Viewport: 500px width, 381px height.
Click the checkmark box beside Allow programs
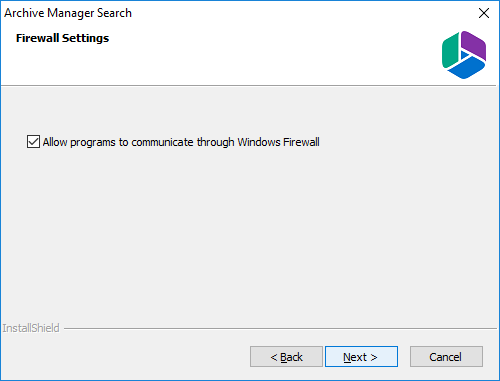coord(33,142)
